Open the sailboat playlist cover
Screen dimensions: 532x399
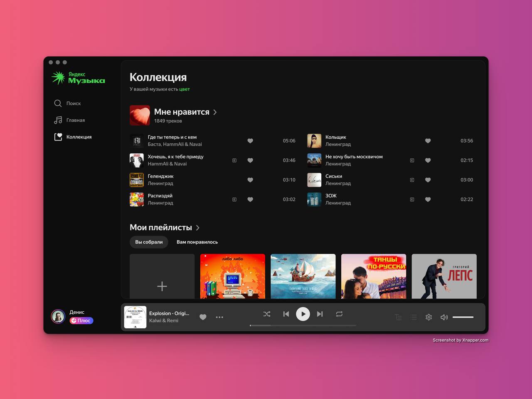303,276
